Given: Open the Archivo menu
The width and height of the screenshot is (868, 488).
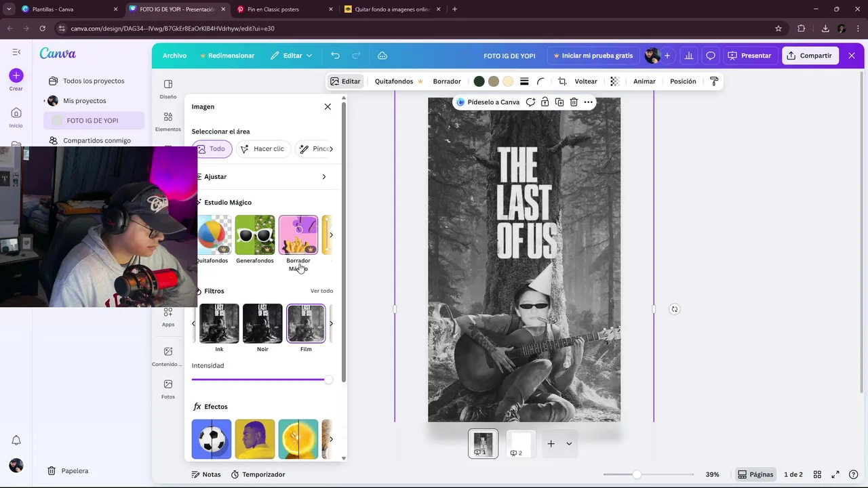Looking at the screenshot, I should (x=174, y=56).
